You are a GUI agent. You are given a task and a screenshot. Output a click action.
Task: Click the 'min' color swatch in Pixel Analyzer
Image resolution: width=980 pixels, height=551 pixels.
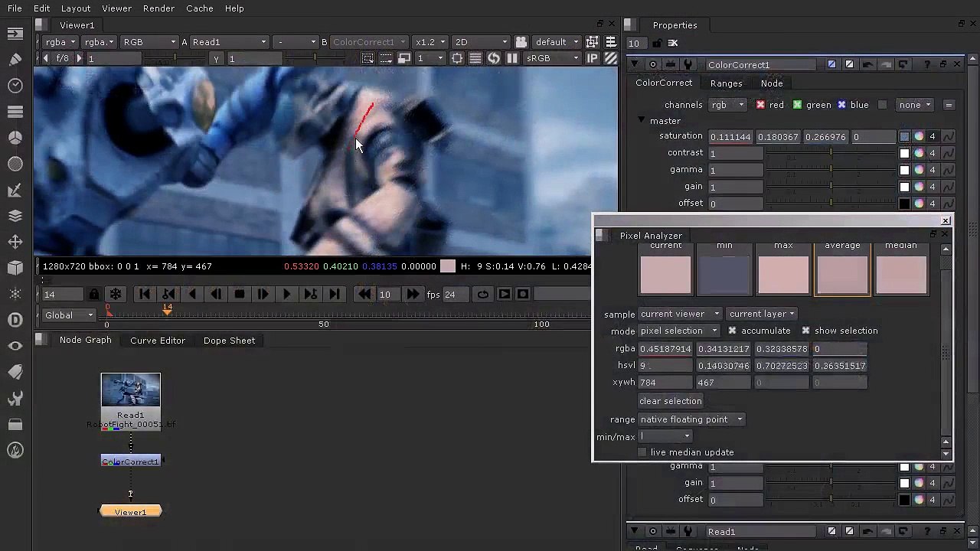tap(724, 275)
